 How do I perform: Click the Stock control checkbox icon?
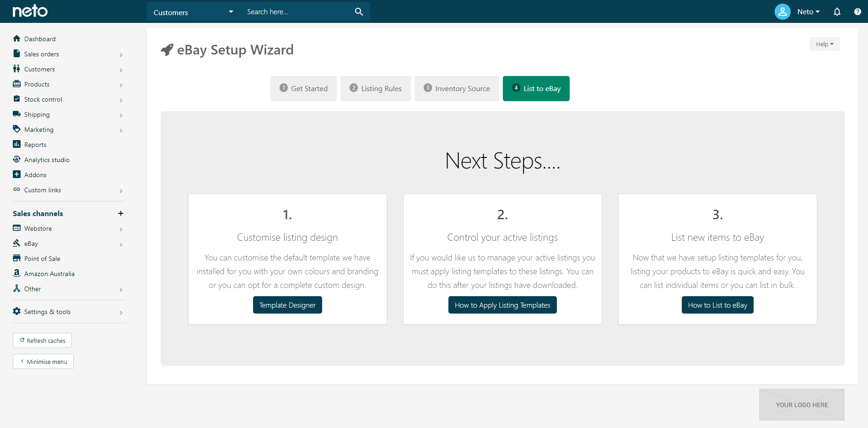click(x=17, y=99)
